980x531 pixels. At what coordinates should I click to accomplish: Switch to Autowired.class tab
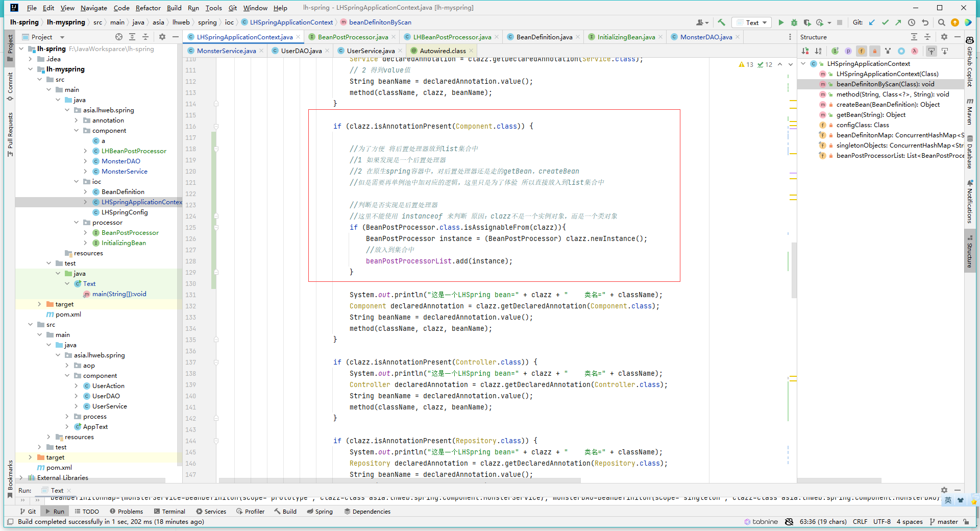click(443, 51)
